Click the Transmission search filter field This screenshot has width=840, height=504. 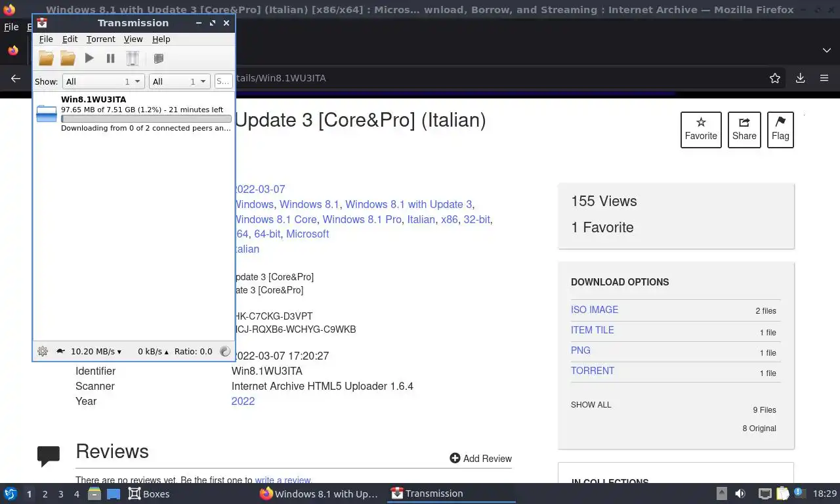(223, 81)
